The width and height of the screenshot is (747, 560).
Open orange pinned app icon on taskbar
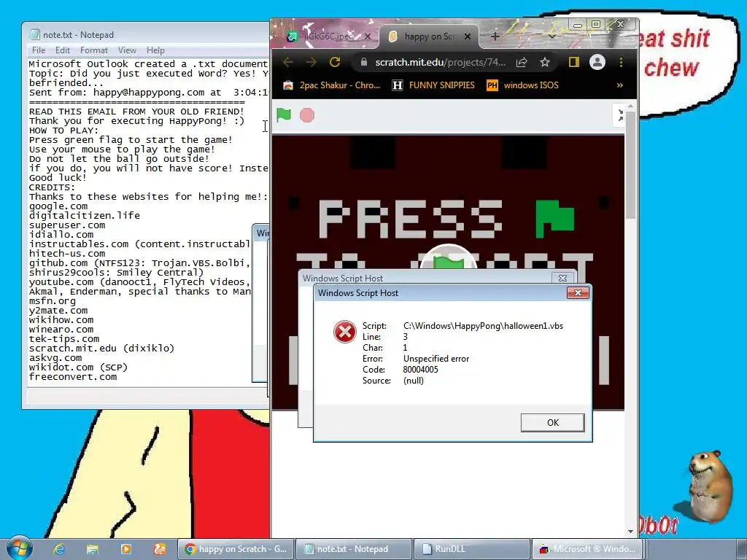click(x=160, y=549)
